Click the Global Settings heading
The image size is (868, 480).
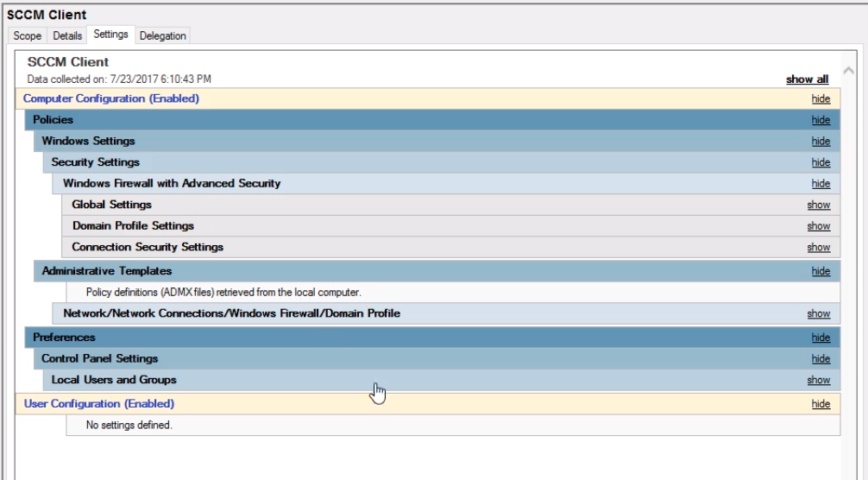point(111,205)
